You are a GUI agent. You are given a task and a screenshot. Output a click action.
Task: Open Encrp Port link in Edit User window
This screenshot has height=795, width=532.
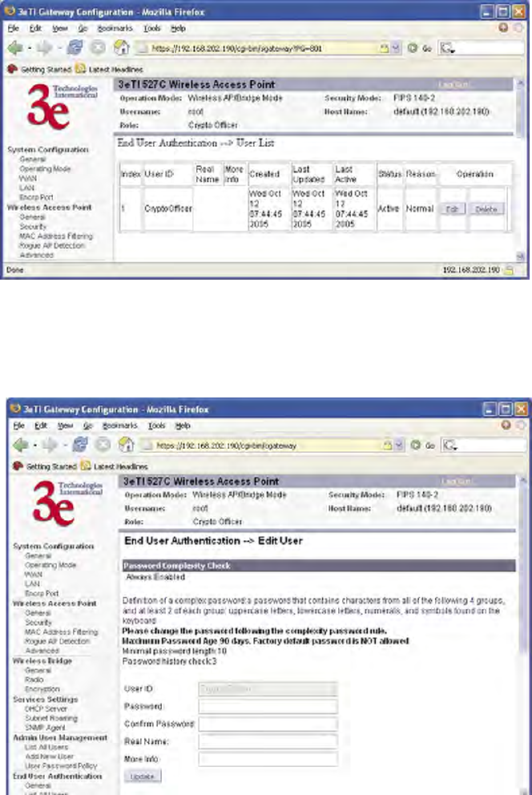coord(42,593)
